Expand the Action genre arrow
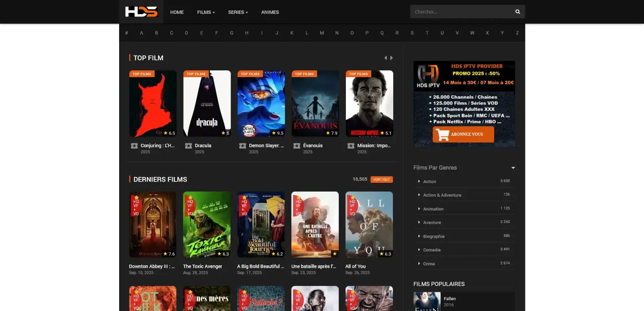This screenshot has height=311, width=644. click(x=419, y=181)
